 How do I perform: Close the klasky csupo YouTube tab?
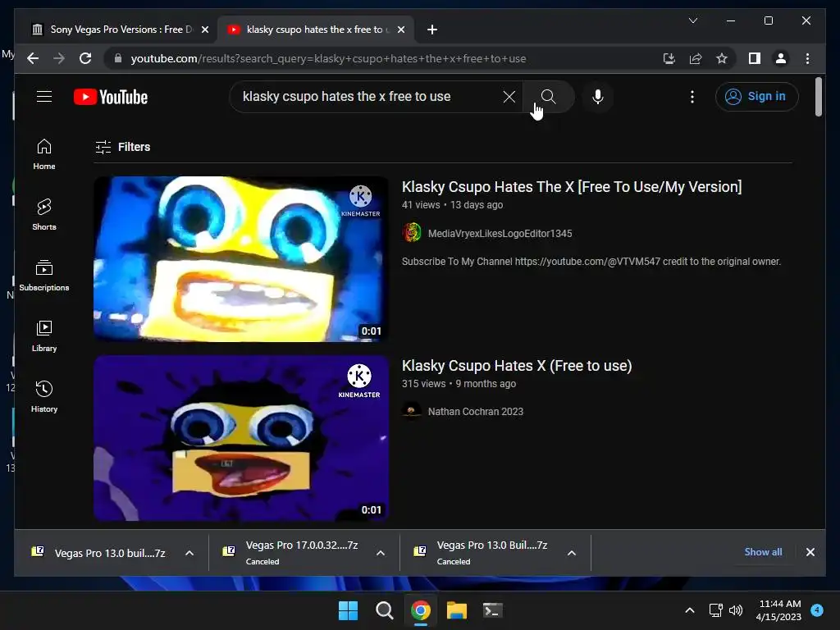(x=400, y=30)
